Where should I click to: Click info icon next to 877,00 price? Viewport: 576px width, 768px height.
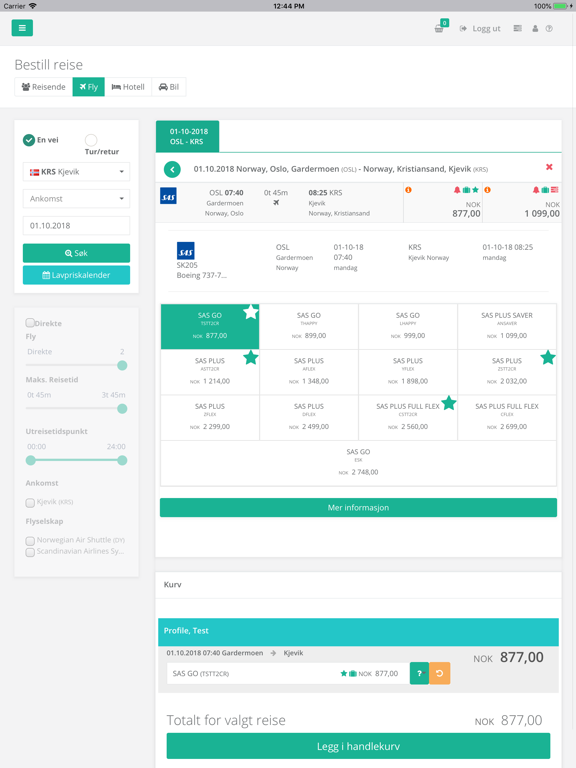point(408,190)
